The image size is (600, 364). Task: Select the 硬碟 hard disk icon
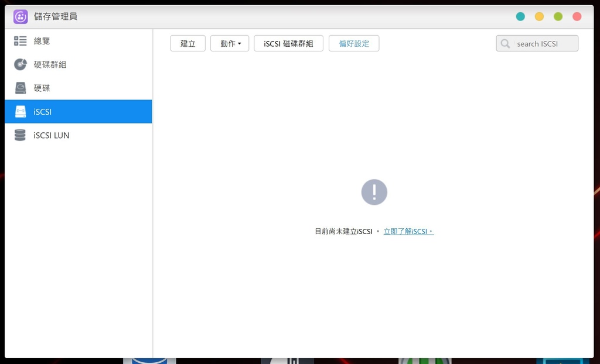coord(21,88)
